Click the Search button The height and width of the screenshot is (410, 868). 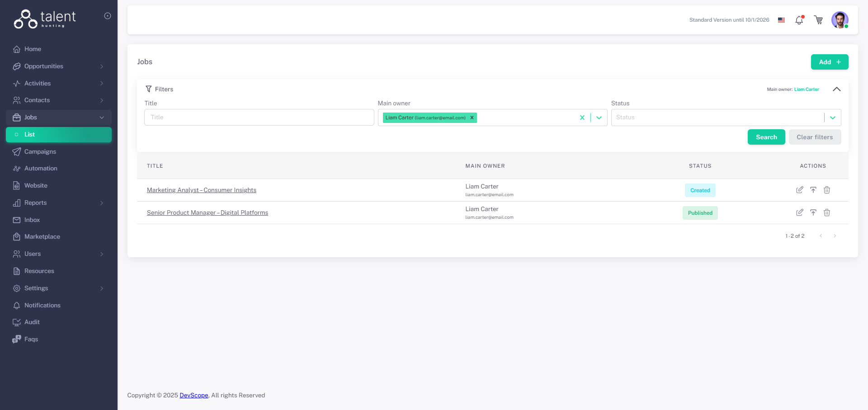[x=766, y=137]
